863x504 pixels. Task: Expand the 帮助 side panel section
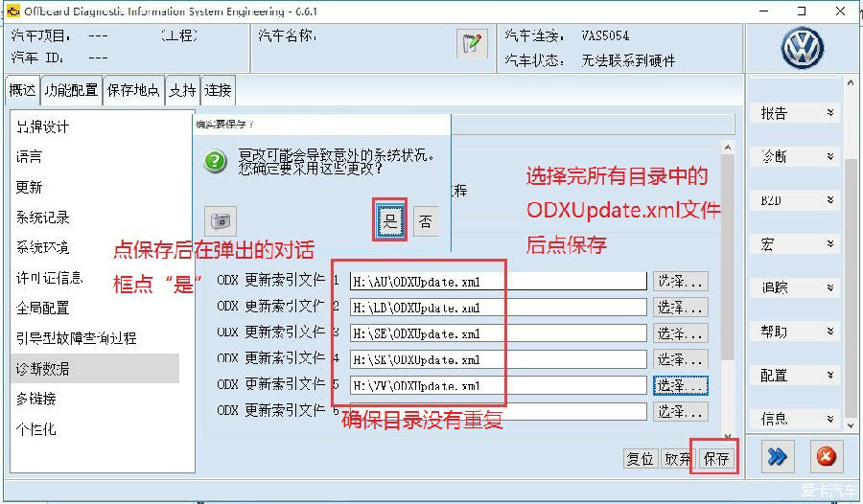point(795,332)
